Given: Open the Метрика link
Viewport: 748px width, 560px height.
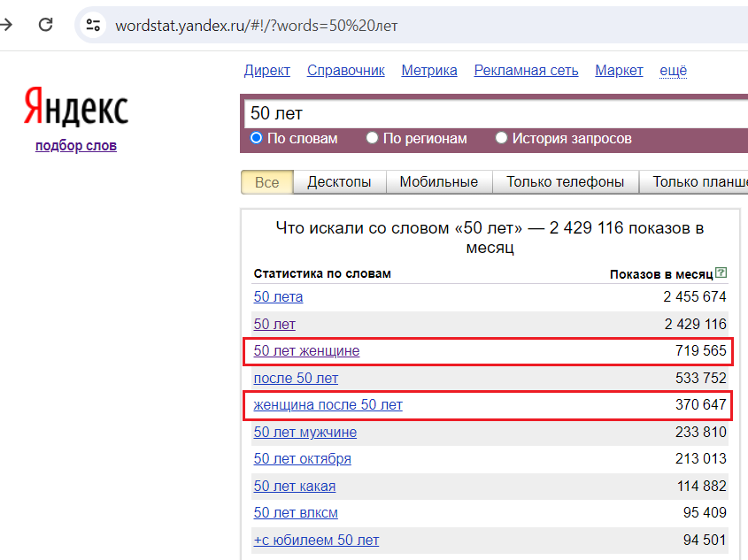Looking at the screenshot, I should coord(429,71).
